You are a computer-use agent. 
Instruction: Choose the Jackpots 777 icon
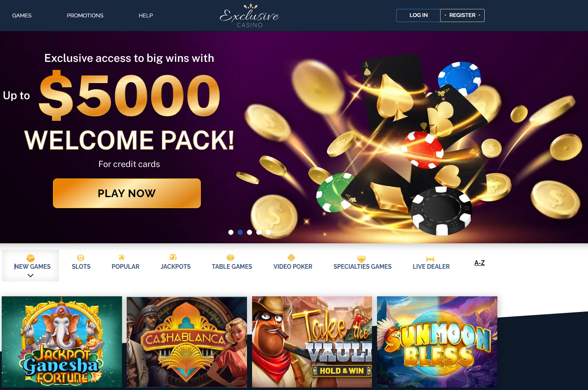[173, 257]
